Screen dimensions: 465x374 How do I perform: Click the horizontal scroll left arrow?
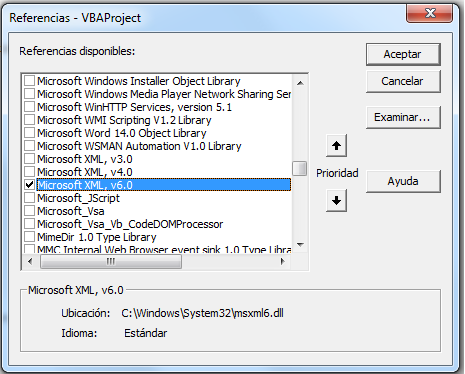[30, 261]
